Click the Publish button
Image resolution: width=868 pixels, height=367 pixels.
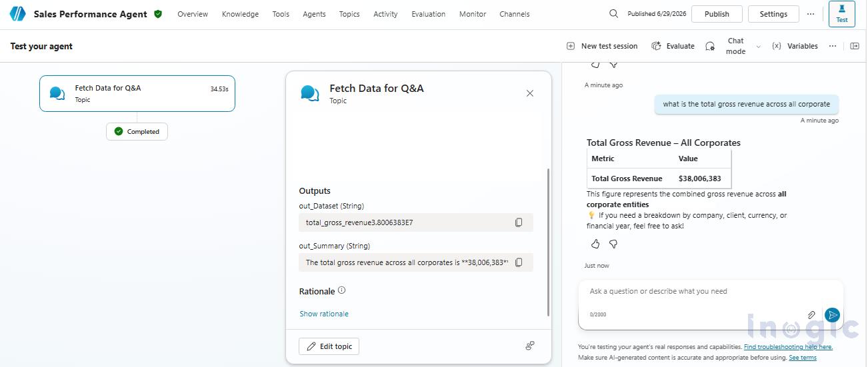pyautogui.click(x=717, y=13)
